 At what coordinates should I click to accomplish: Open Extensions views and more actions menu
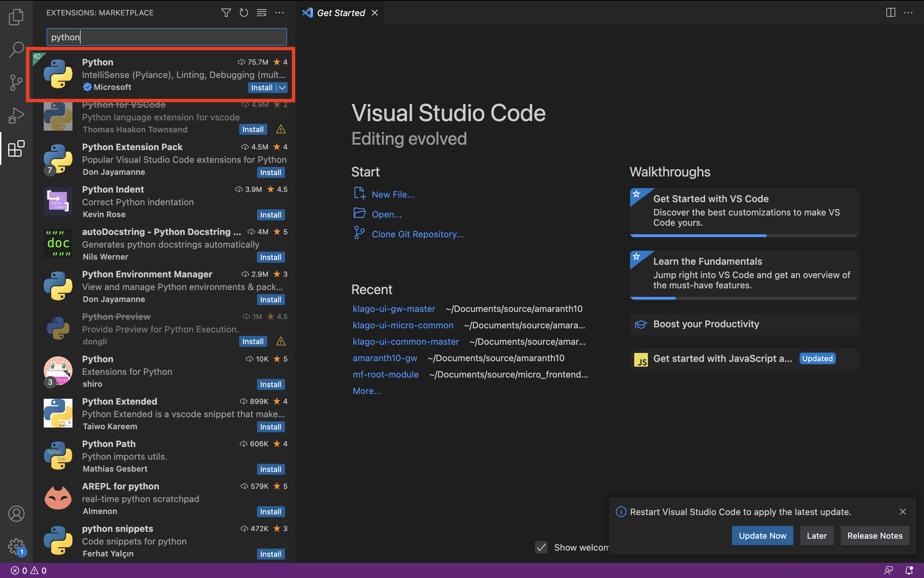click(280, 13)
